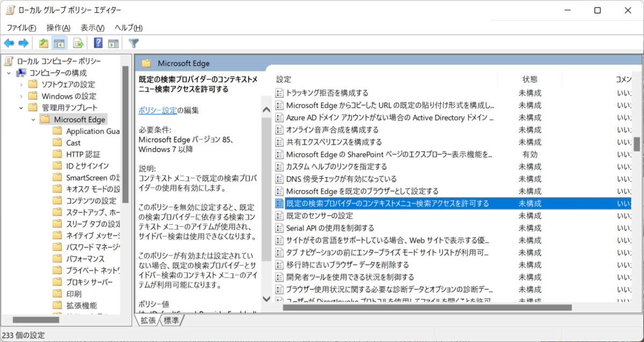
Task: Click the policy icon beside 既定のセンサーの設定
Action: [279, 216]
